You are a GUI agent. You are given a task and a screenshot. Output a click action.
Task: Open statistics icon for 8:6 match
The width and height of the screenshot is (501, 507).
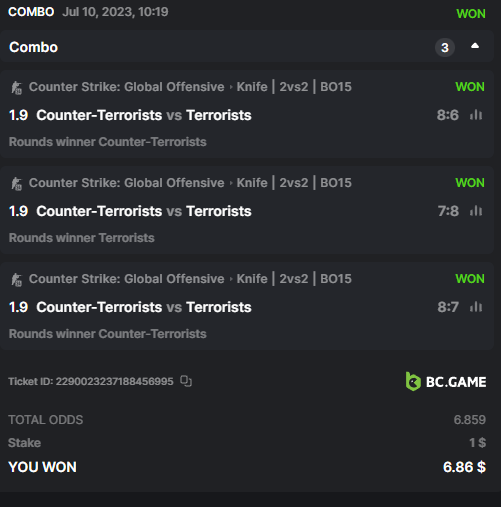click(x=476, y=115)
